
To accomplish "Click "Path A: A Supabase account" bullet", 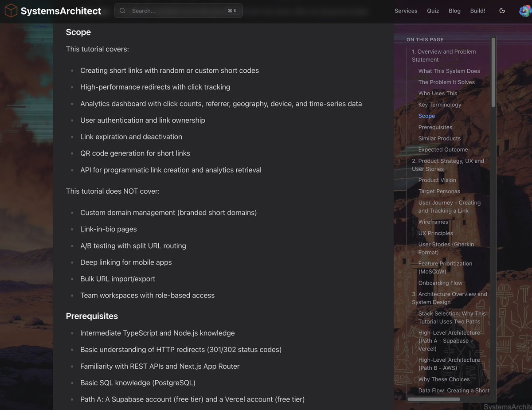I will pyautogui.click(x=192, y=399).
